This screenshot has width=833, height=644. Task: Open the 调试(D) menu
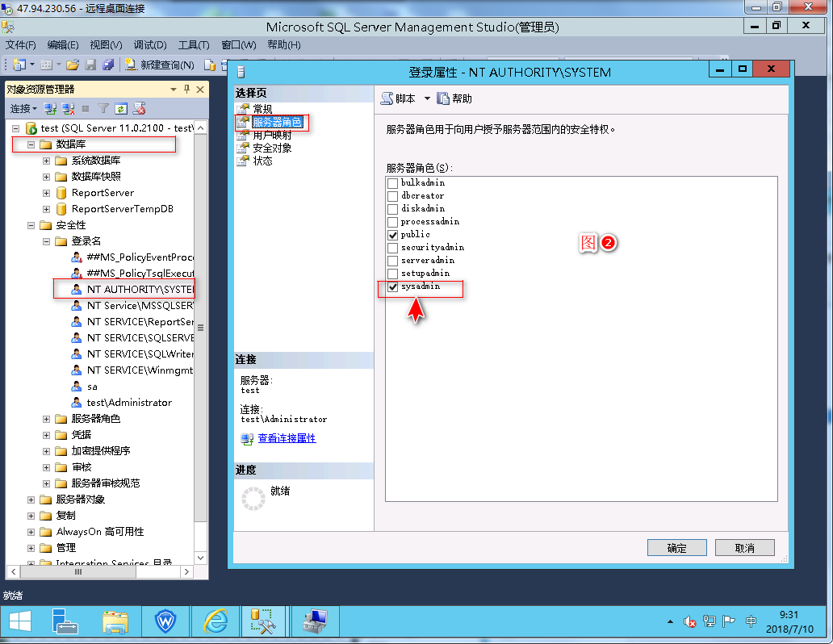(150, 45)
